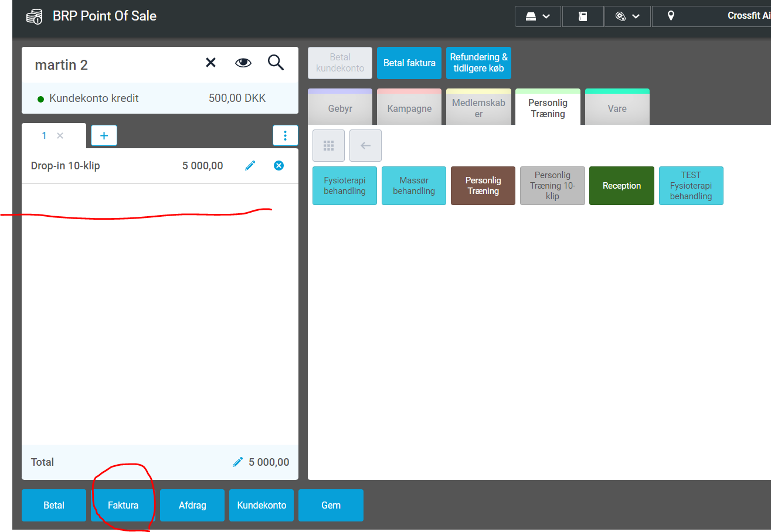Add TEST Fysioterapi behandling product

tap(691, 186)
